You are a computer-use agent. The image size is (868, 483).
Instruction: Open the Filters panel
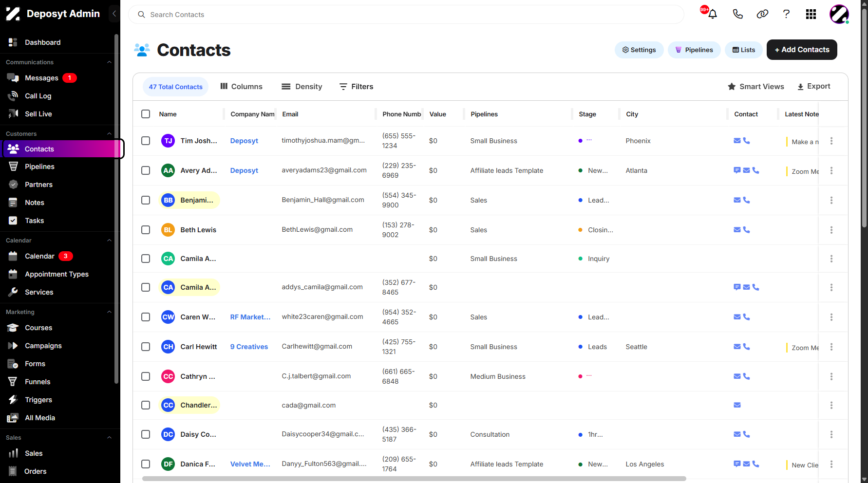click(356, 87)
